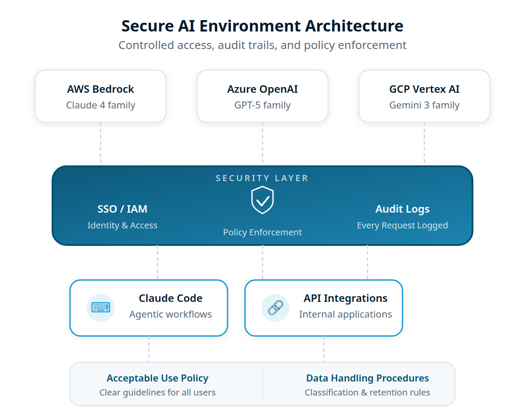Image resolution: width=525 pixels, height=420 pixels.
Task: Open the Acceptable Use Policy entry
Action: coord(157,378)
